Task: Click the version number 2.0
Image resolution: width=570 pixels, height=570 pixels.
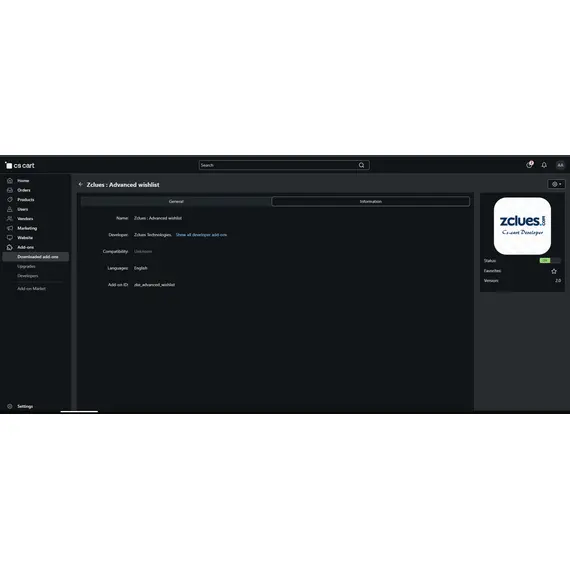Action: coord(558,281)
